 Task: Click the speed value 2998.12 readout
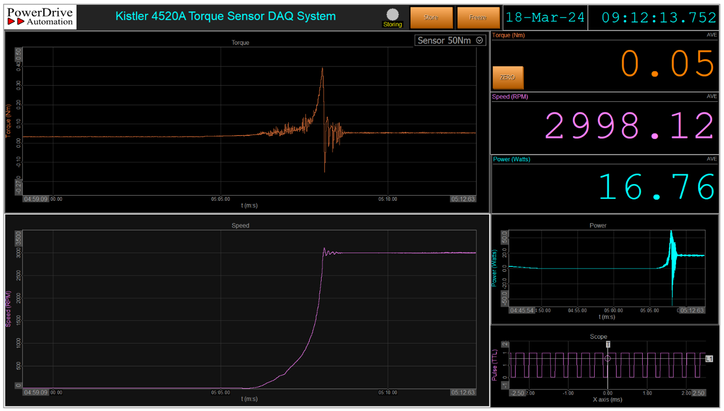click(x=629, y=126)
